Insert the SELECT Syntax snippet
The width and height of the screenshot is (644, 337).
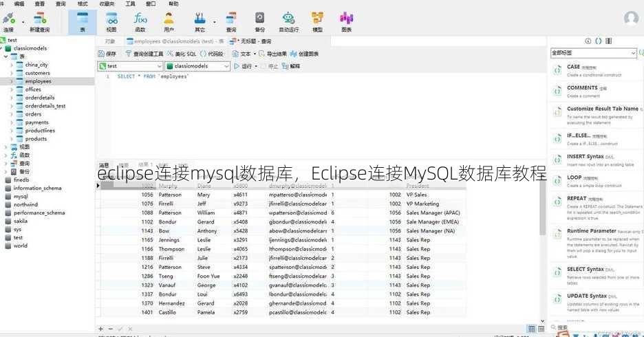coord(597,276)
